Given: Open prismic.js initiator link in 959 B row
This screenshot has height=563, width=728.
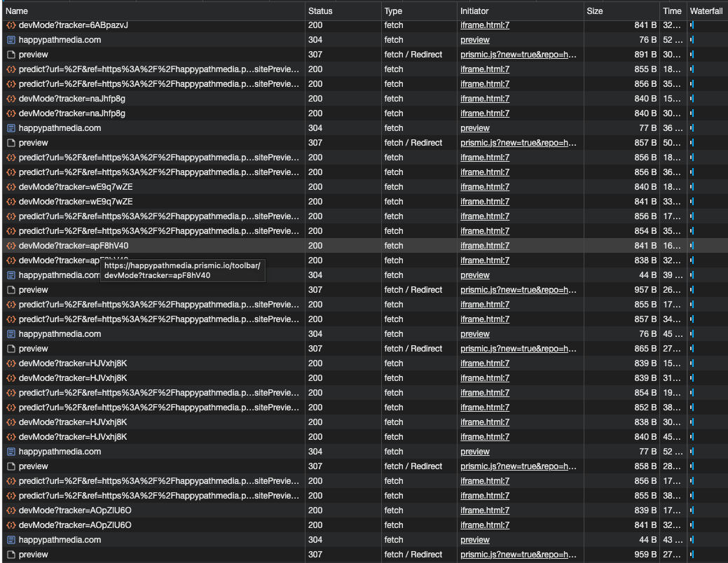Looking at the screenshot, I should click(518, 555).
